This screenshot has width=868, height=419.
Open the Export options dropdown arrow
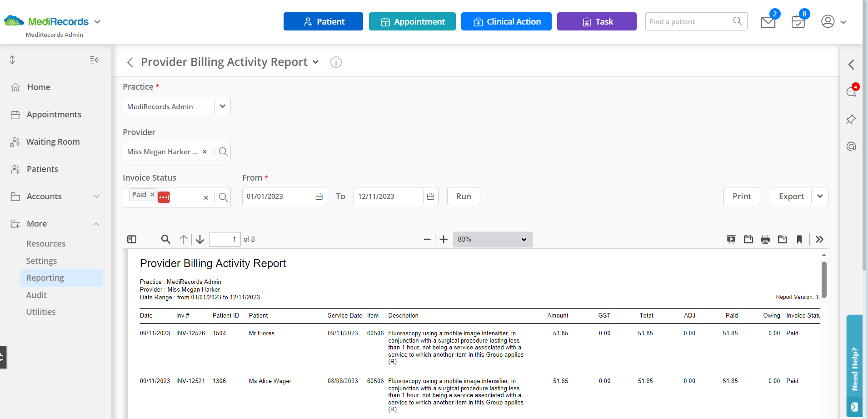(x=820, y=196)
